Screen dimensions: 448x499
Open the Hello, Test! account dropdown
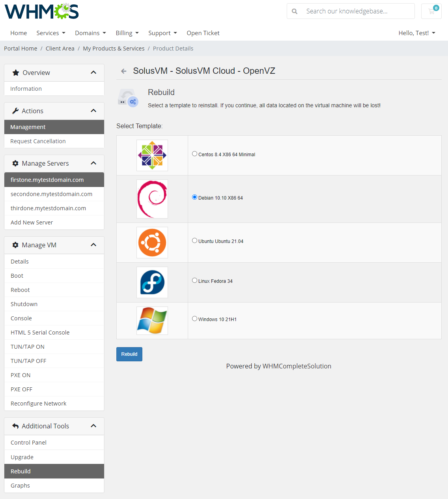pos(416,33)
